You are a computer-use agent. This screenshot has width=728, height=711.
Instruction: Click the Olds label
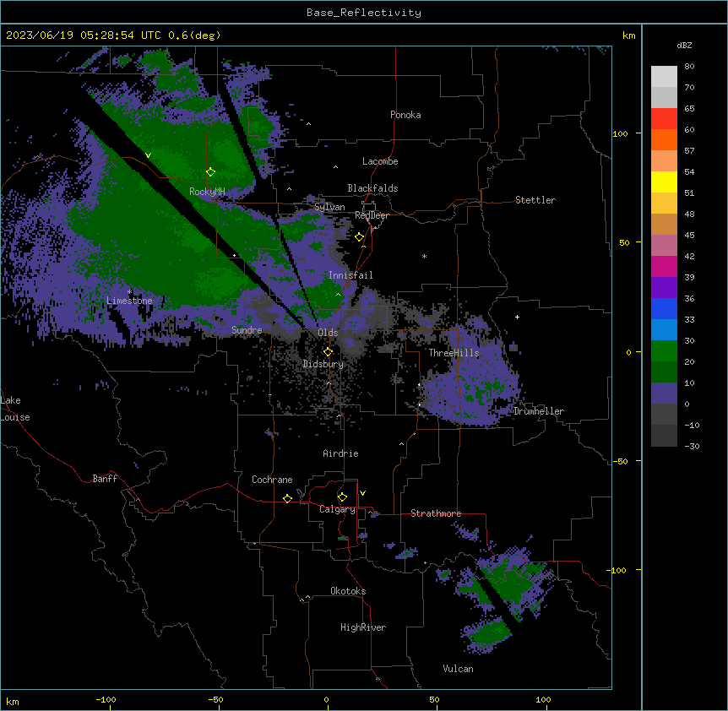point(328,333)
